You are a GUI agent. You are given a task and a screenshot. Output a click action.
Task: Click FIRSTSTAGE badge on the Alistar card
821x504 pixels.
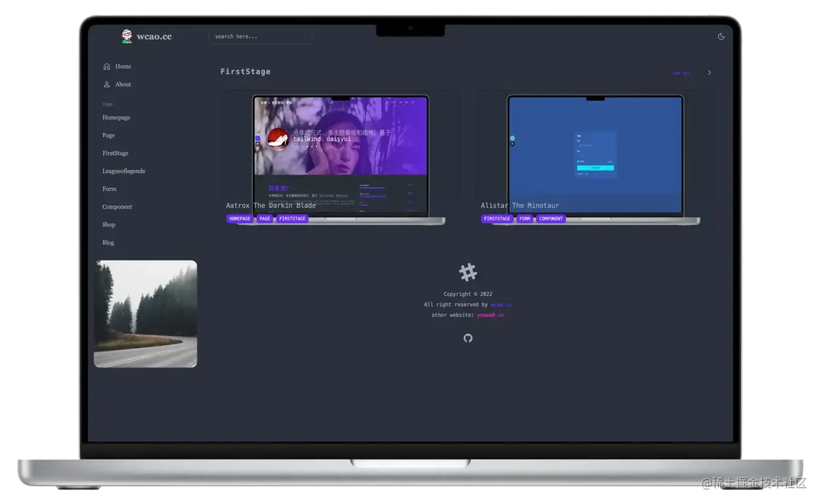coord(497,219)
